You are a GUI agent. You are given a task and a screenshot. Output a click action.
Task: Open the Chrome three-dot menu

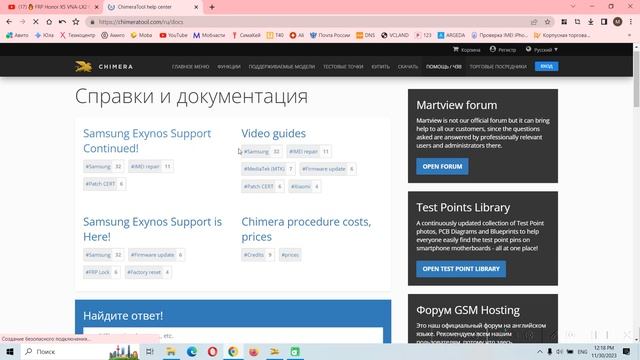(x=631, y=22)
